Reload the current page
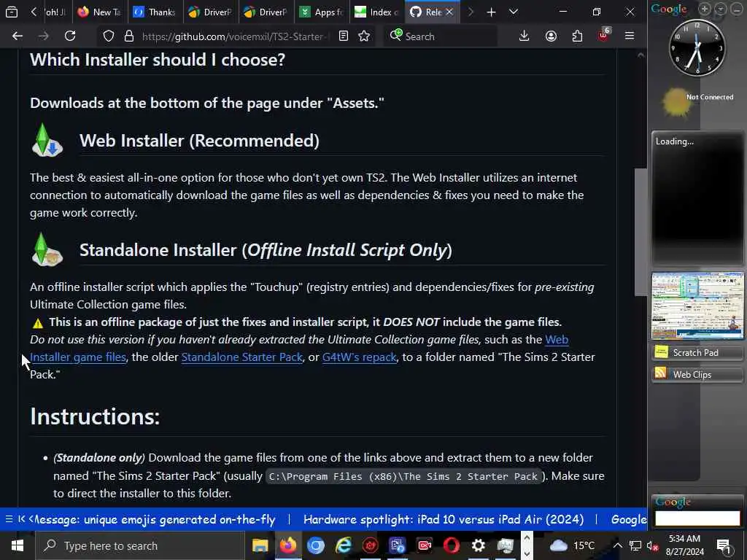Image resolution: width=747 pixels, height=560 pixels. pyautogui.click(x=70, y=36)
